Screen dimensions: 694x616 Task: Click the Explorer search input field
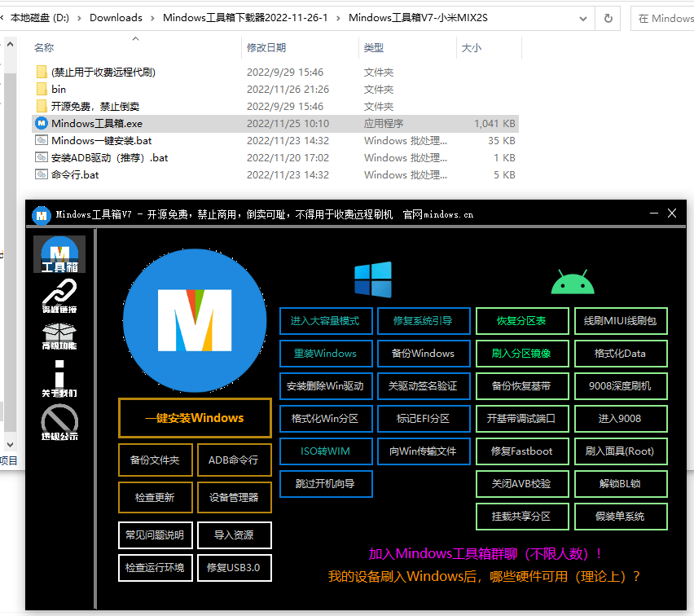click(x=662, y=19)
